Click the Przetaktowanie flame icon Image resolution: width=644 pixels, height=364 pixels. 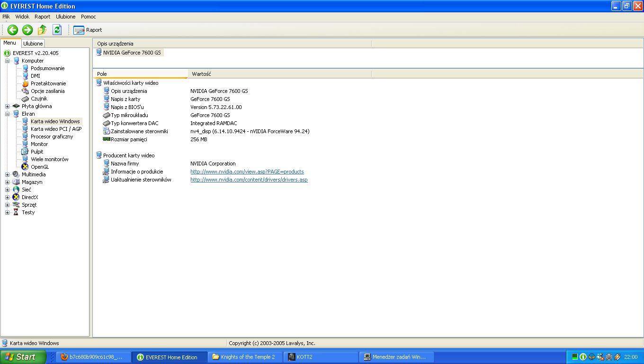(x=25, y=83)
